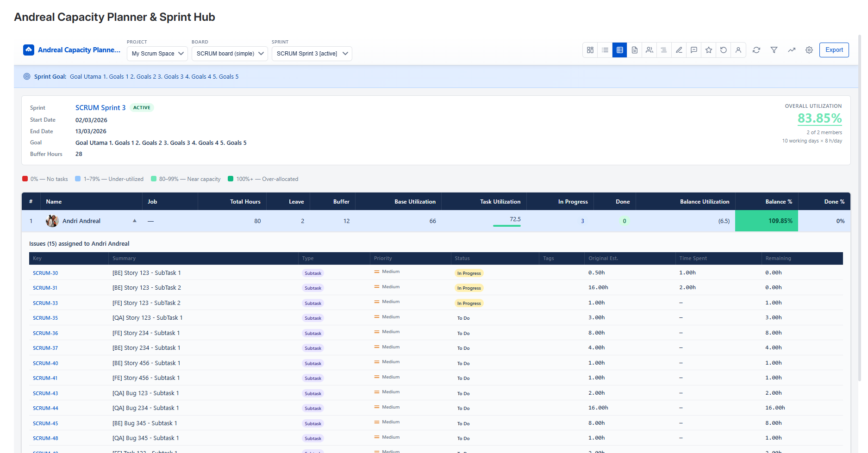The image size is (868, 453).
Task: Open the list view layout
Action: tap(605, 50)
